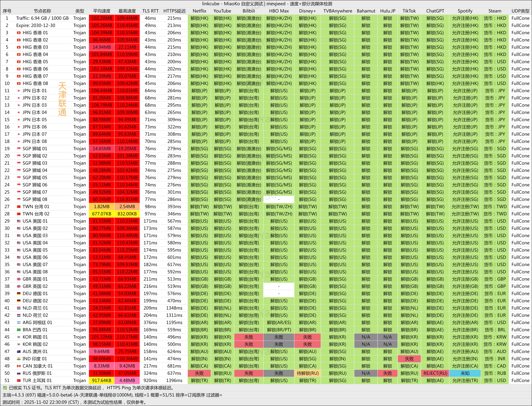The width and height of the screenshot is (532, 406).
Task: Click the blue 未知 Spotify cell
Action: tap(465, 373)
